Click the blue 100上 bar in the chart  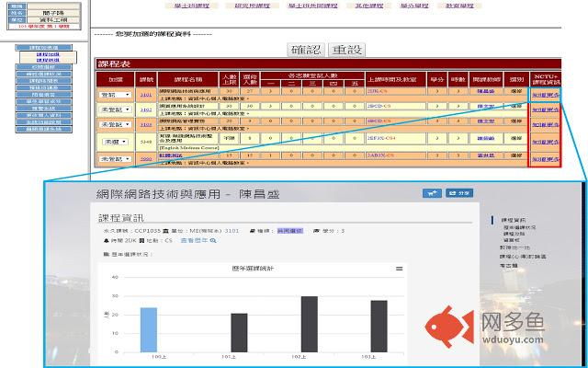click(x=149, y=329)
